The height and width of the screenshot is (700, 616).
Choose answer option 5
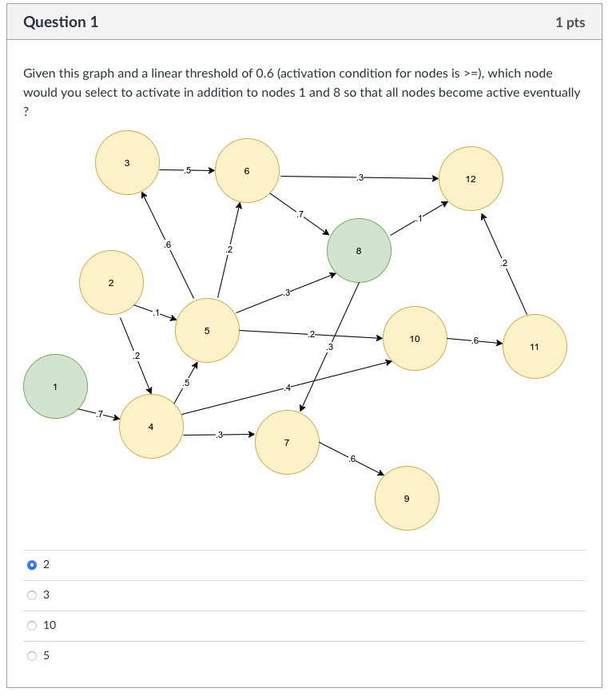point(33,657)
